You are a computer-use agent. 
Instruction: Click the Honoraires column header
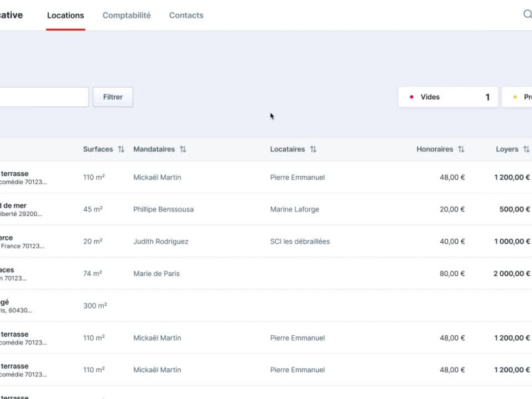pos(435,149)
